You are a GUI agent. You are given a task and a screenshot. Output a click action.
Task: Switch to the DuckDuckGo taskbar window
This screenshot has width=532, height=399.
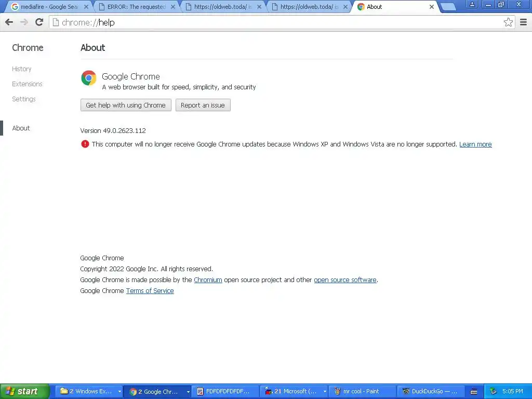pos(431,391)
